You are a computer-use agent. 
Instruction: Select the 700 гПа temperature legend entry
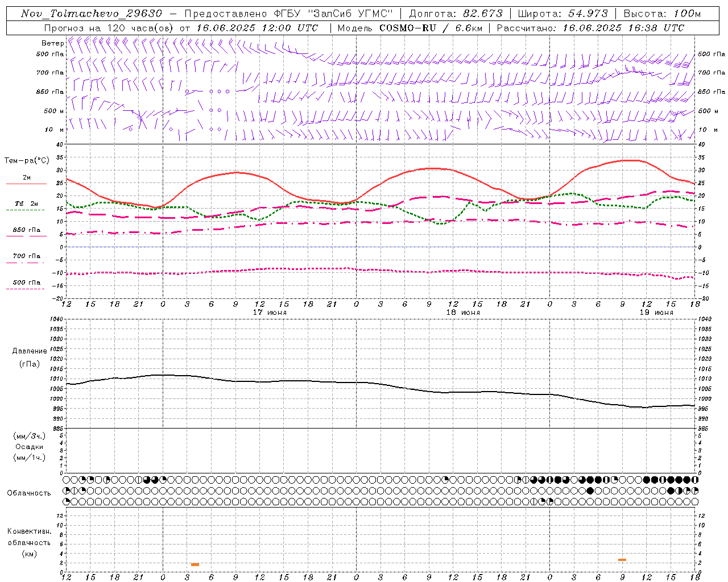pos(26,256)
